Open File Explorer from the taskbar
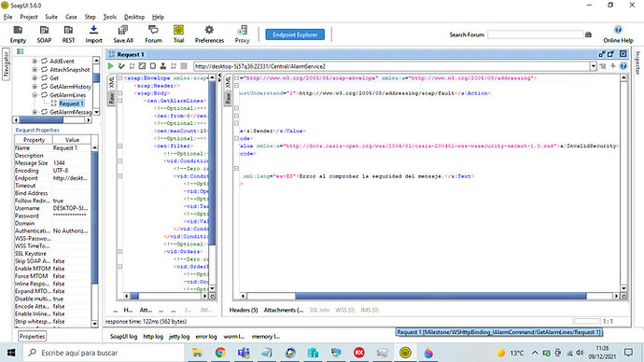644x362 pixels. 197,353
